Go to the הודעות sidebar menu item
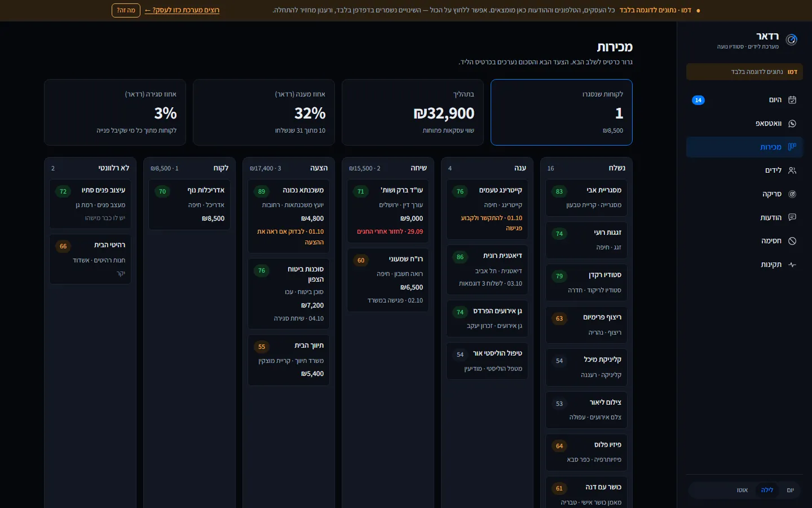Screen dimensions: 812x508 click(744, 217)
